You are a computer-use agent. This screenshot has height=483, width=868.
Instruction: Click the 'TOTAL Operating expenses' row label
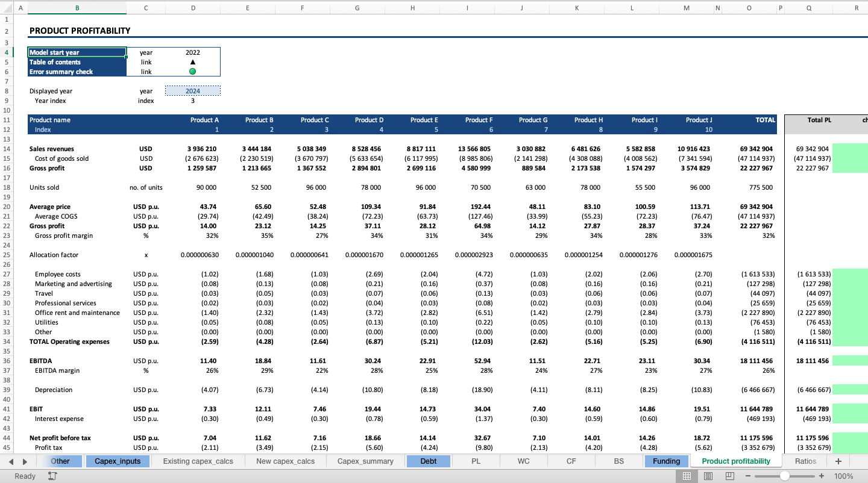pyautogui.click(x=69, y=341)
